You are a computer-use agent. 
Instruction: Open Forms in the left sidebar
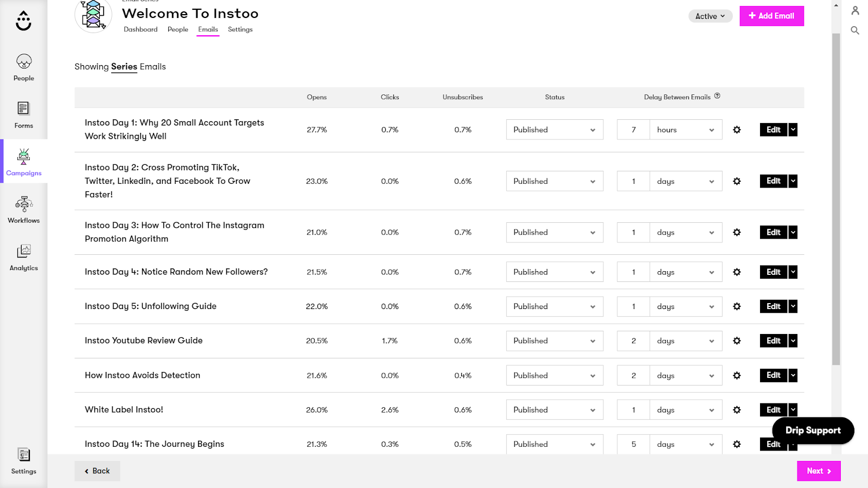coord(24,115)
